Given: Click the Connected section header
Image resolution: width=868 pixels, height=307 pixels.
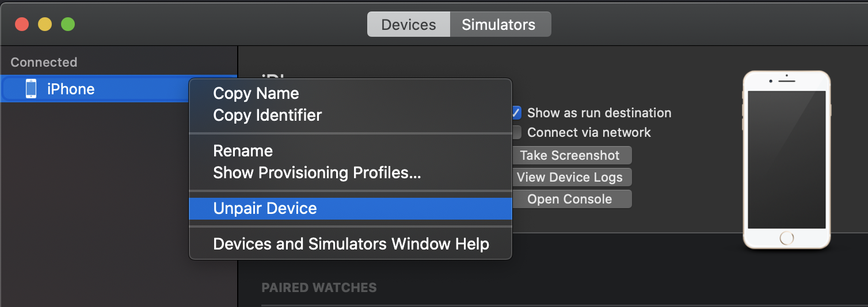Looking at the screenshot, I should 44,62.
